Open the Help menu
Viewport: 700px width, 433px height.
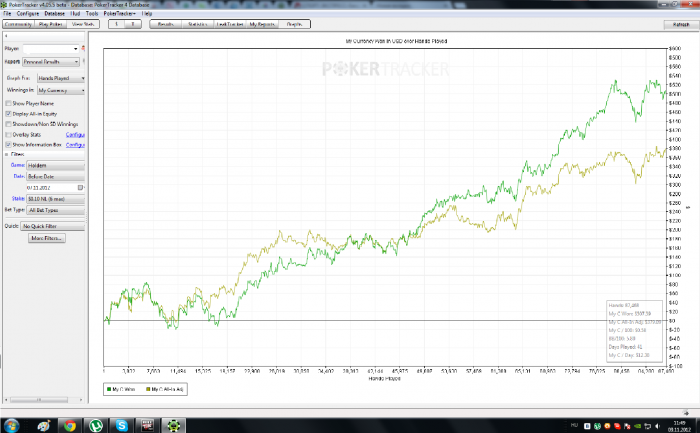[x=147, y=13]
